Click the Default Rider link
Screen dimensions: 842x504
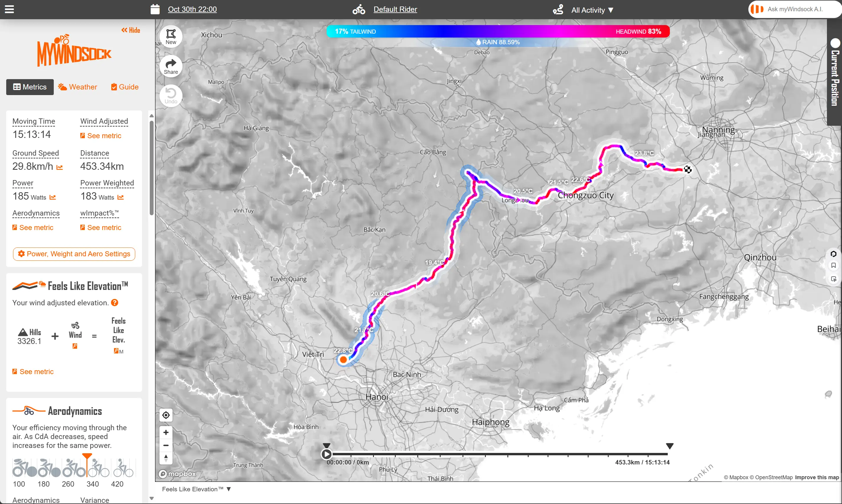pyautogui.click(x=395, y=9)
